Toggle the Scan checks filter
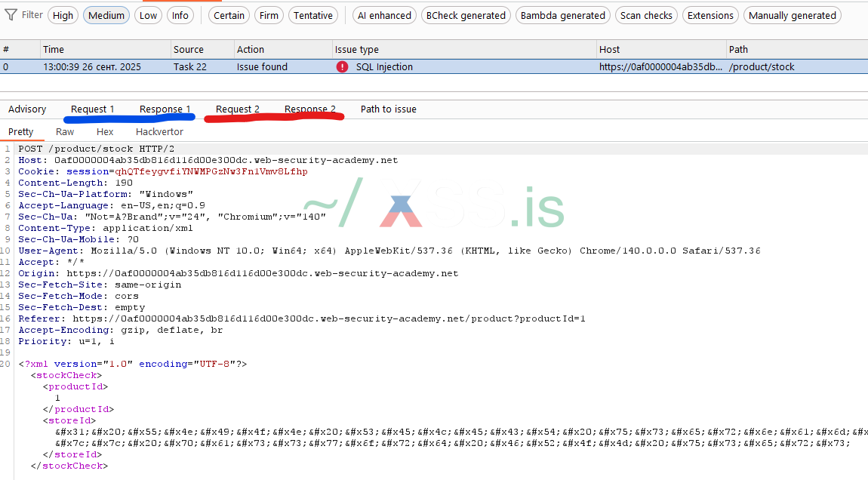This screenshot has width=868, height=480. pyautogui.click(x=647, y=16)
